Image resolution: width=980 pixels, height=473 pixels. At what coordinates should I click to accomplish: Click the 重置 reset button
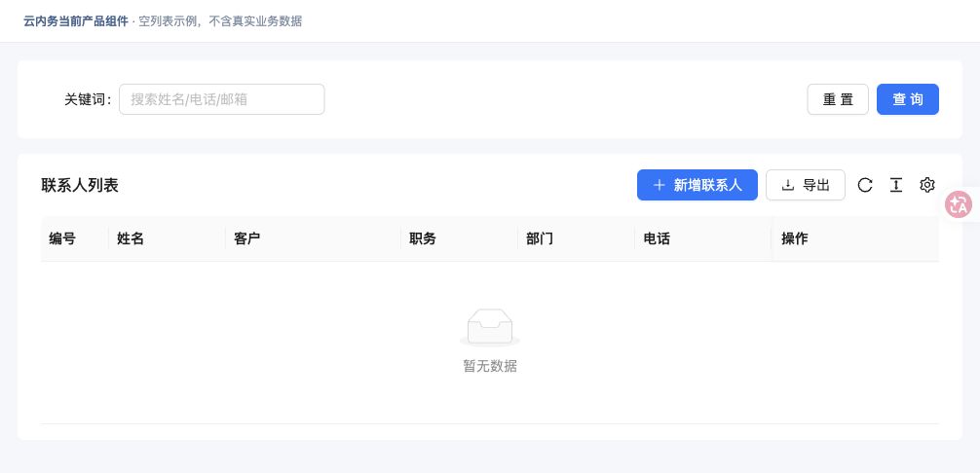(x=838, y=99)
